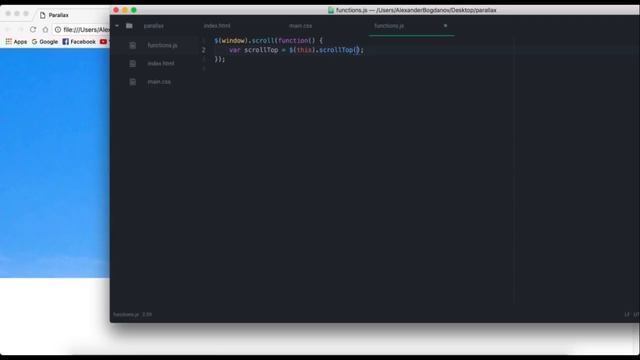Select the functions.js editor tab
Screen dimensions: 640x360
[x=389, y=26]
